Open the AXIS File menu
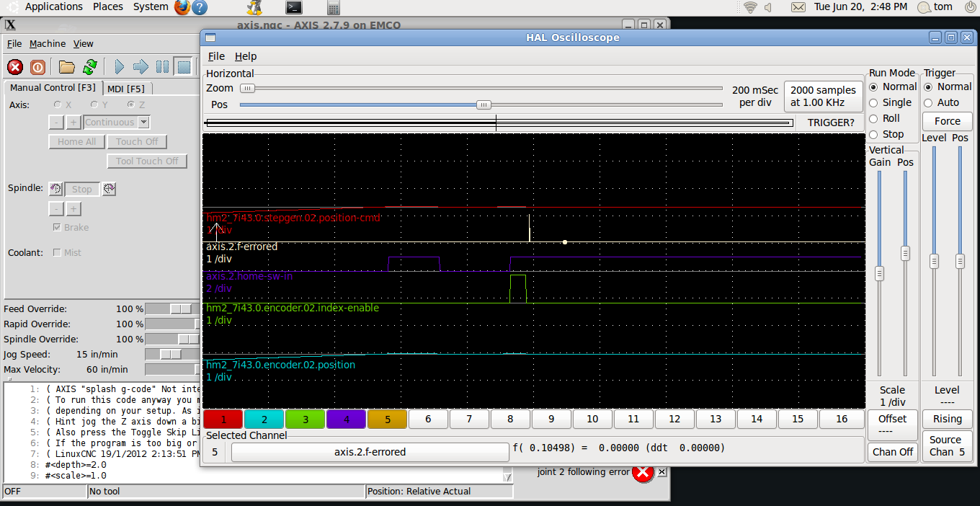Viewport: 980px width, 506px height. point(14,44)
